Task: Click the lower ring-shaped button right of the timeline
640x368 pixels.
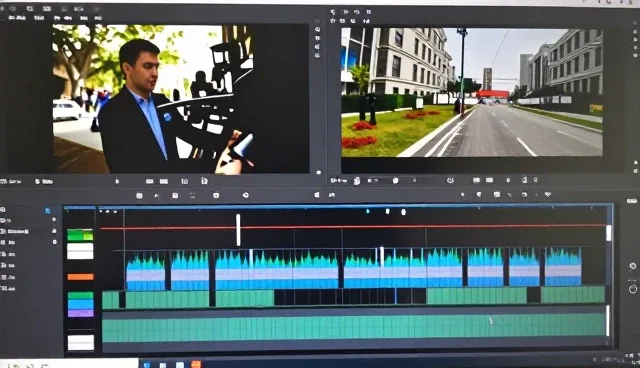Action: [x=633, y=289]
